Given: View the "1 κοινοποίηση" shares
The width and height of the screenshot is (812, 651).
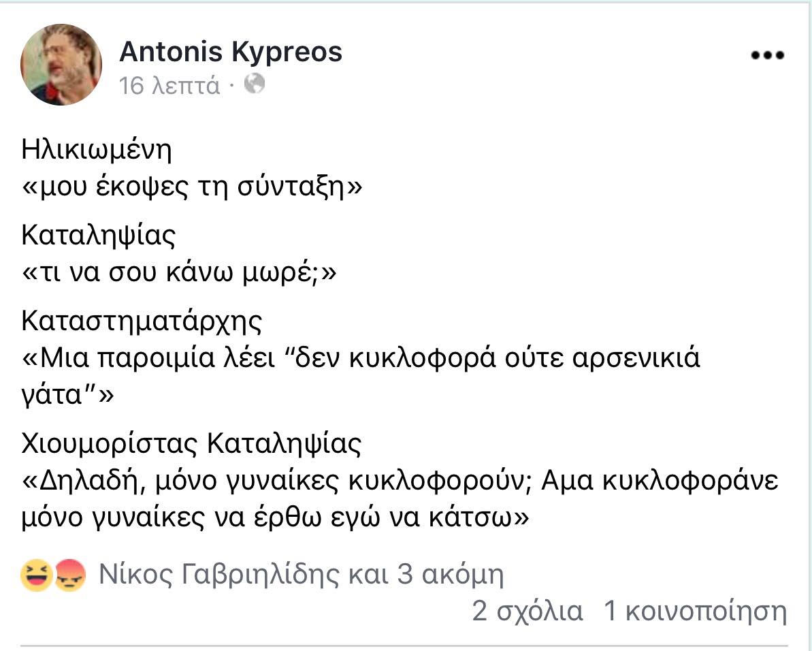Looking at the screenshot, I should (696, 611).
